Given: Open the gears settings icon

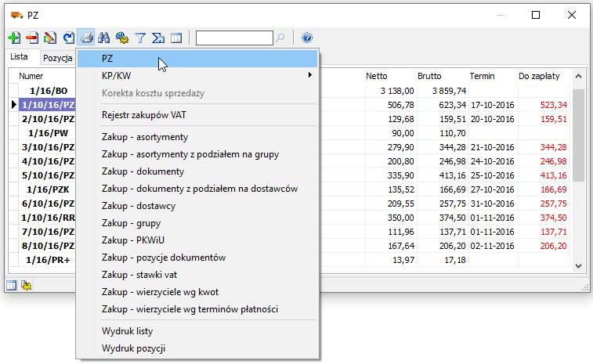Looking at the screenshot, I should coord(122,38).
